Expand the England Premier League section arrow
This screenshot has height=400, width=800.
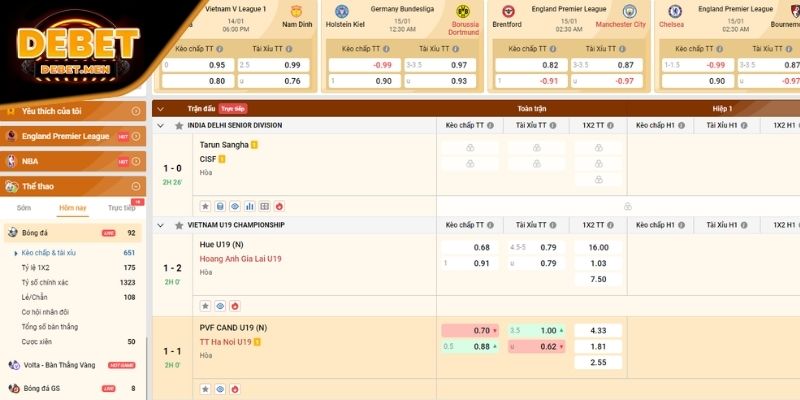click(136, 136)
